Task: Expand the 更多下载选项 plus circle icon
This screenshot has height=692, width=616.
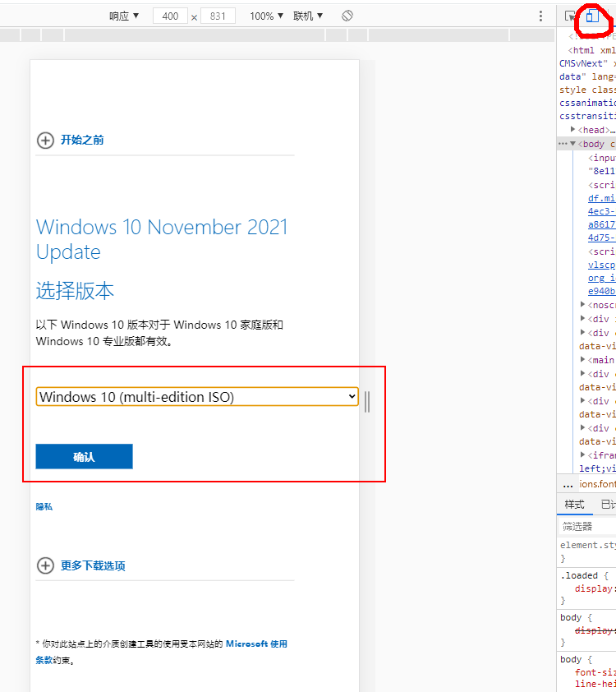Action: tap(45, 565)
